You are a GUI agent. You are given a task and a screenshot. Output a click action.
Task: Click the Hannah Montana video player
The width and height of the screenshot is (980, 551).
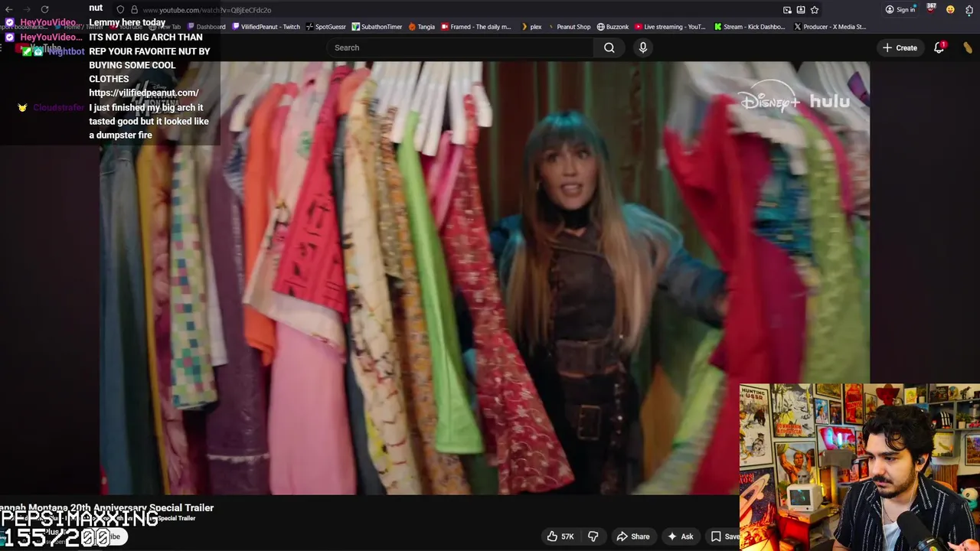485,279
